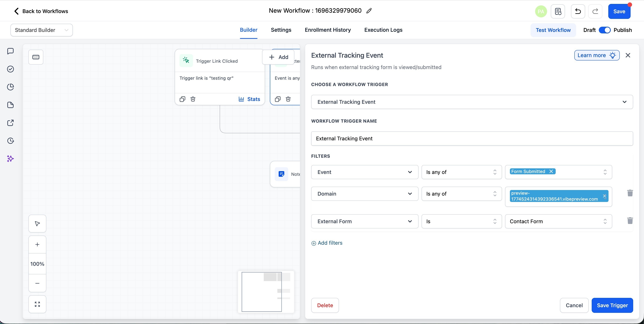Viewport: 644px width, 324px height.
Task: Open the External Form filter field dropdown
Action: coord(365,221)
